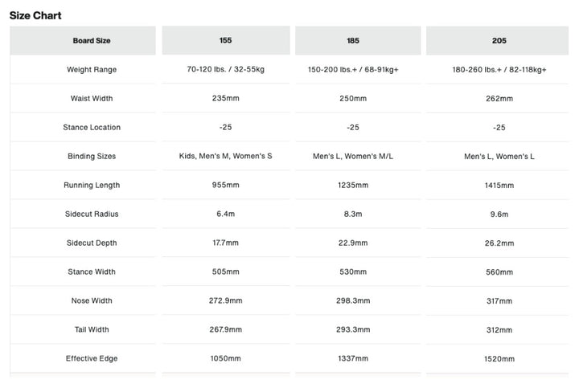This screenshot has height=392, width=579.
Task: Click the Effective Edge row label
Action: [92, 358]
